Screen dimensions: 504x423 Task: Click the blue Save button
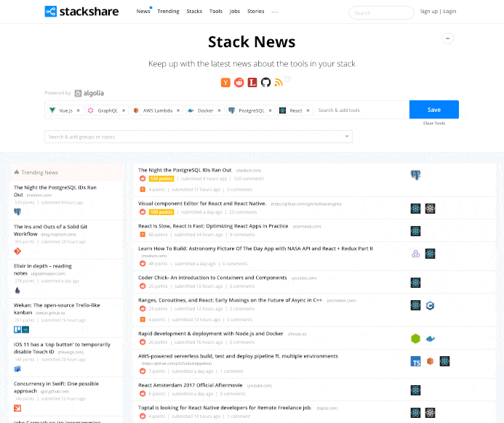click(x=434, y=110)
